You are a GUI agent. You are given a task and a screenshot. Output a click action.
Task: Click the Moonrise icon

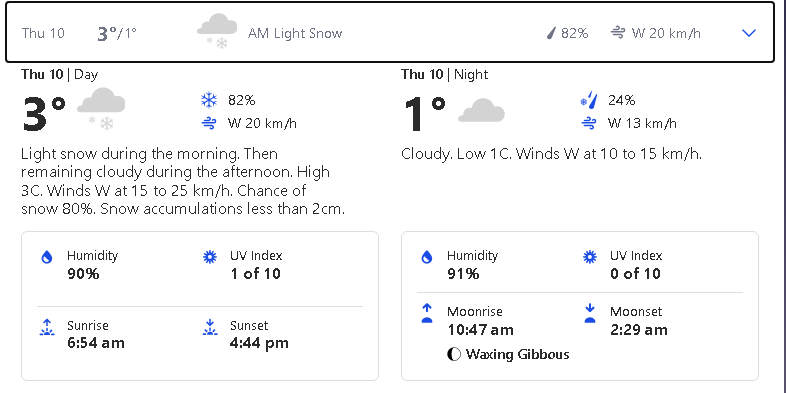(x=427, y=313)
